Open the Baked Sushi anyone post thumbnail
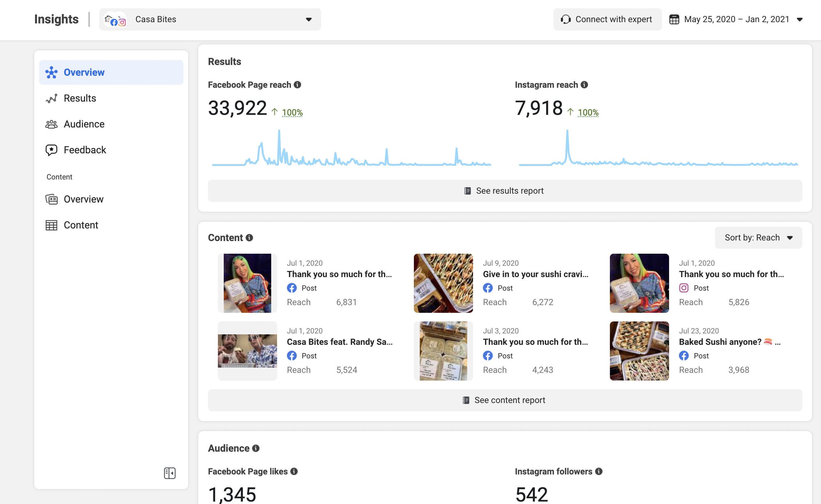Screen dimensions: 821x504 point(639,351)
